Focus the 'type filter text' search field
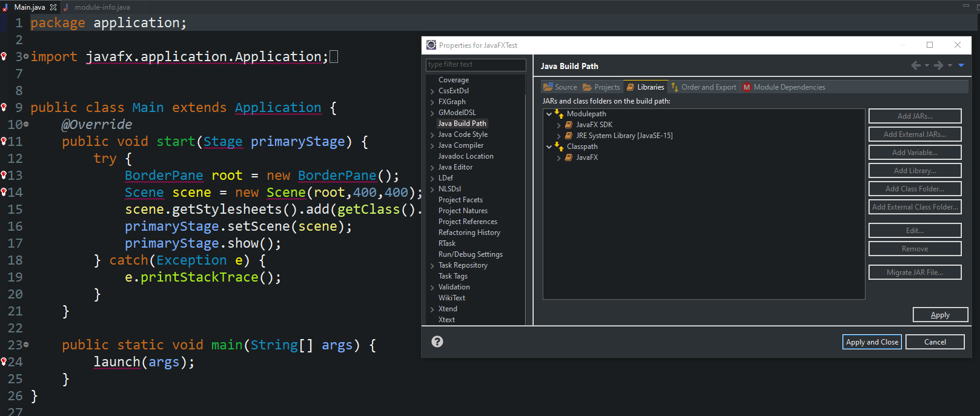 tap(476, 64)
